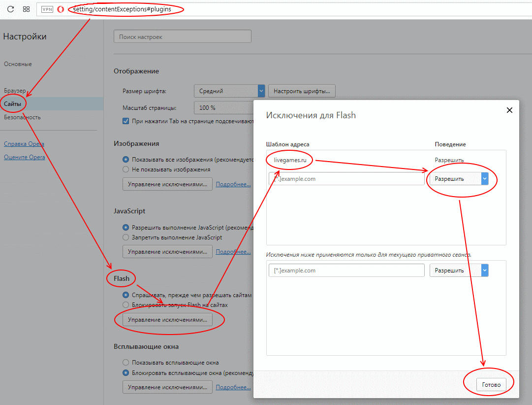Toggle Tab key highlight checkbox

click(125, 121)
